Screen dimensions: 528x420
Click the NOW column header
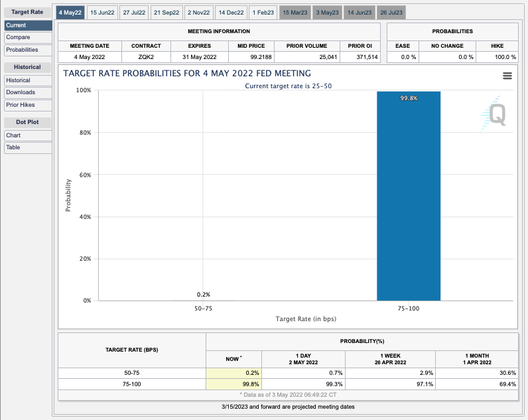tap(233, 359)
